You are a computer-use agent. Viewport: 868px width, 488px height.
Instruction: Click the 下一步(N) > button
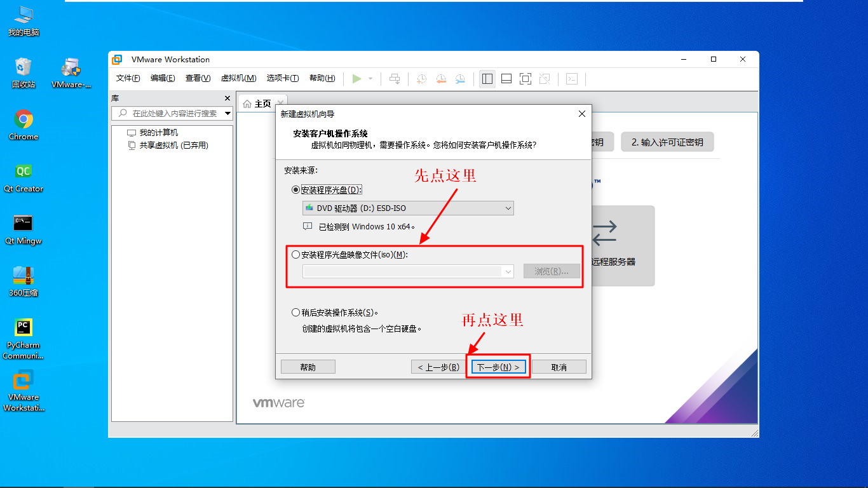tap(498, 367)
